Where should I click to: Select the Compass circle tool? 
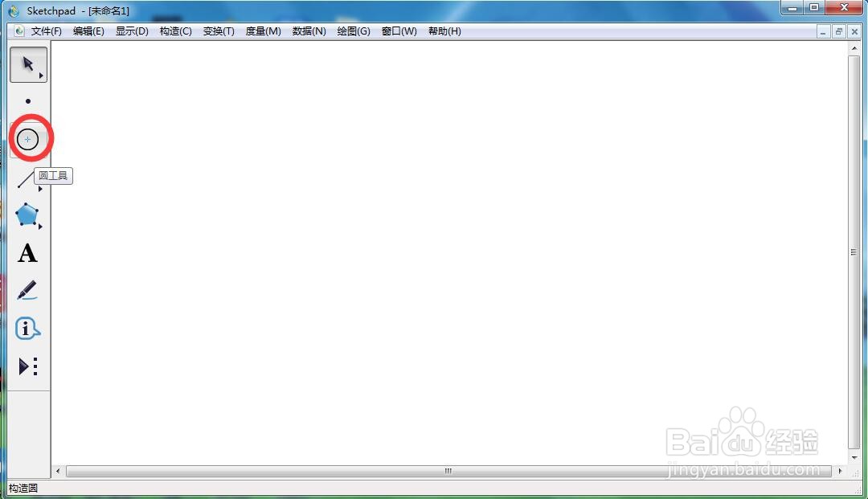point(27,139)
